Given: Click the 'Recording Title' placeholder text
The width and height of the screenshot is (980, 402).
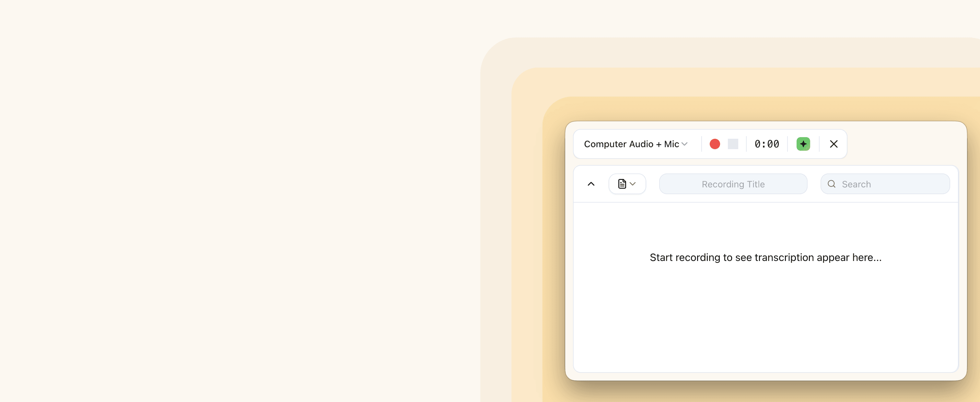Looking at the screenshot, I should click(x=733, y=184).
